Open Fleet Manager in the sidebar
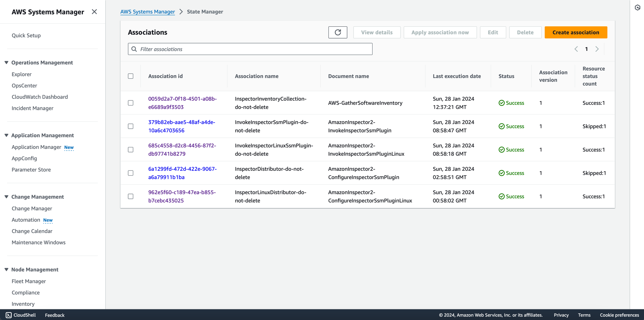The height and width of the screenshot is (320, 644). point(29,281)
